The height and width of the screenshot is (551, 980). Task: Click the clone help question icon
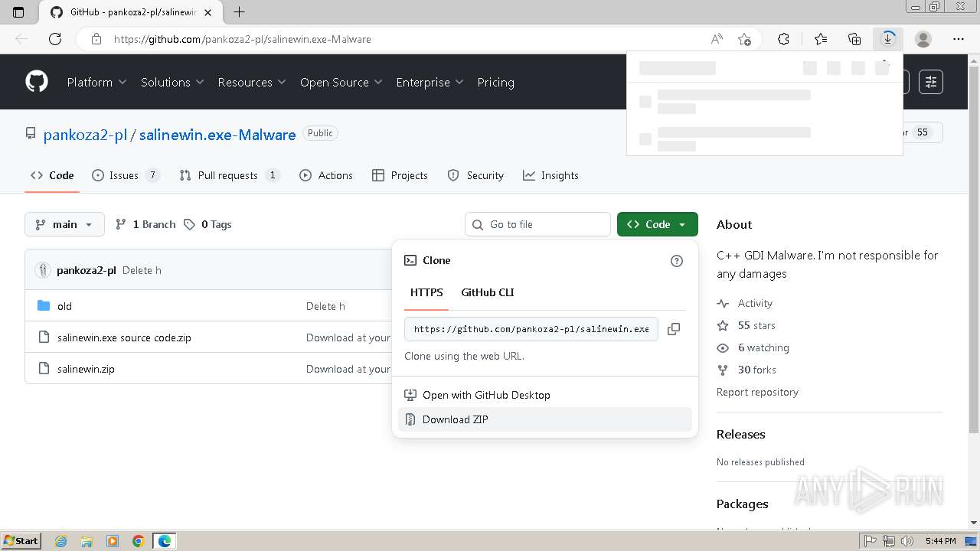tap(677, 261)
